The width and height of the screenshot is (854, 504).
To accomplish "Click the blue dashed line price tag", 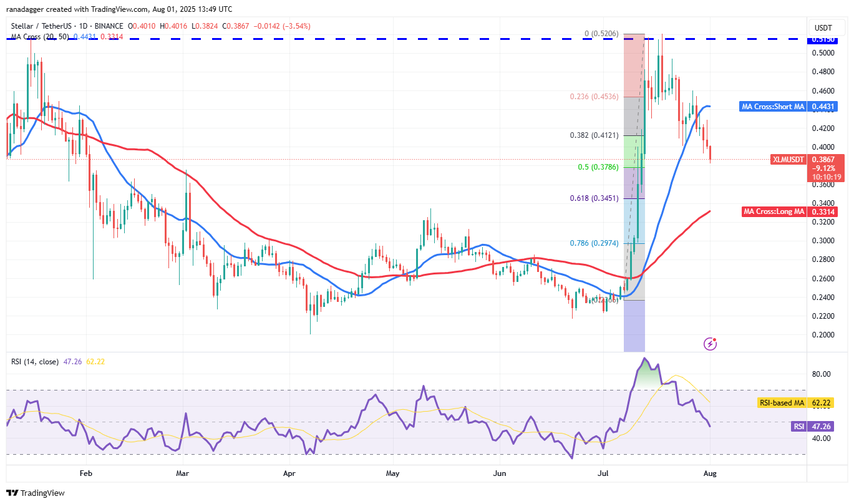I will tap(821, 39).
